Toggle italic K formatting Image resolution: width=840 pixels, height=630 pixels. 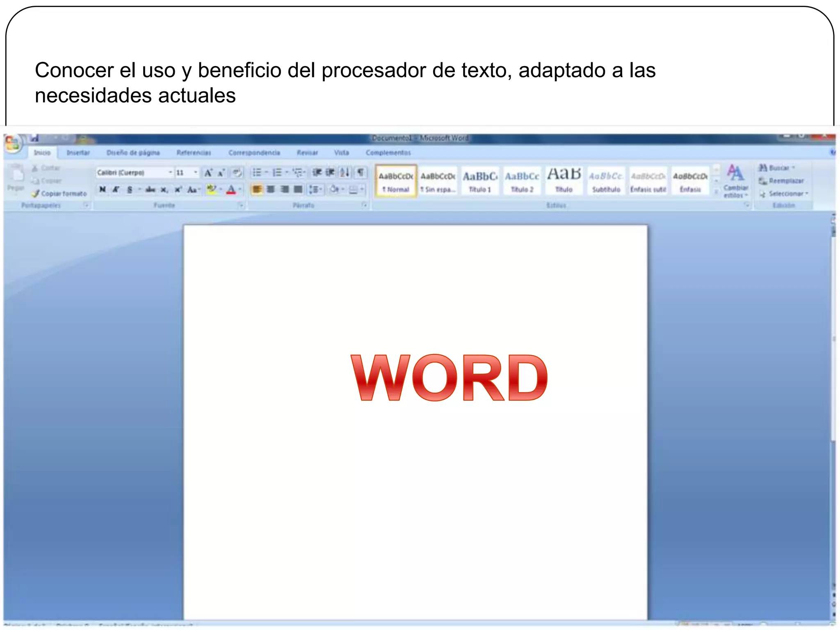click(116, 189)
